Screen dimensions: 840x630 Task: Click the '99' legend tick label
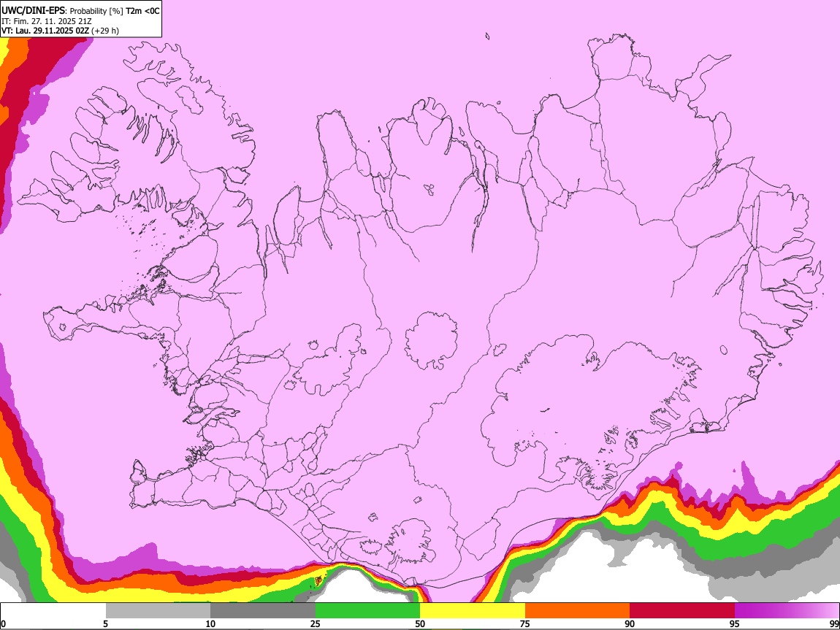(834, 624)
